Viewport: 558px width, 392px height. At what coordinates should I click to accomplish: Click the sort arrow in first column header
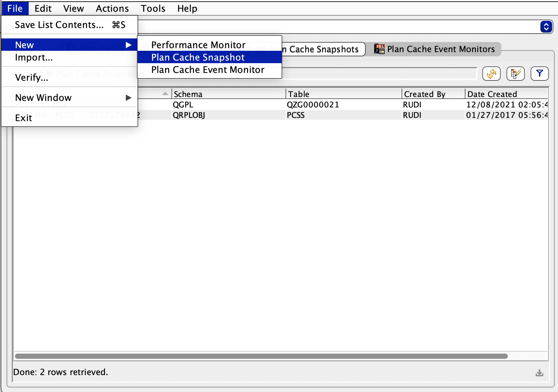[165, 94]
